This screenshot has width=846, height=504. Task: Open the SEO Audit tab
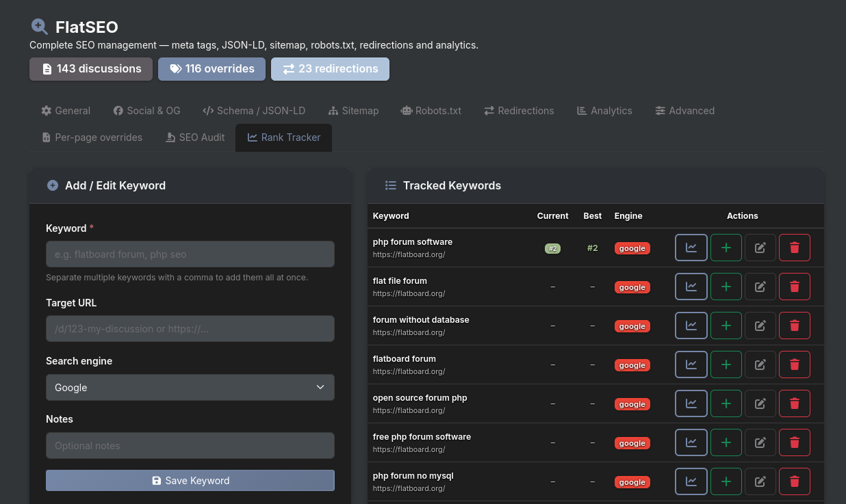[195, 137]
